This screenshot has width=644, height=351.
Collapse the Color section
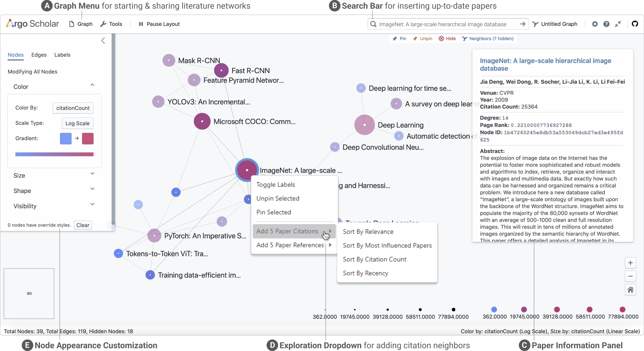(x=54, y=86)
